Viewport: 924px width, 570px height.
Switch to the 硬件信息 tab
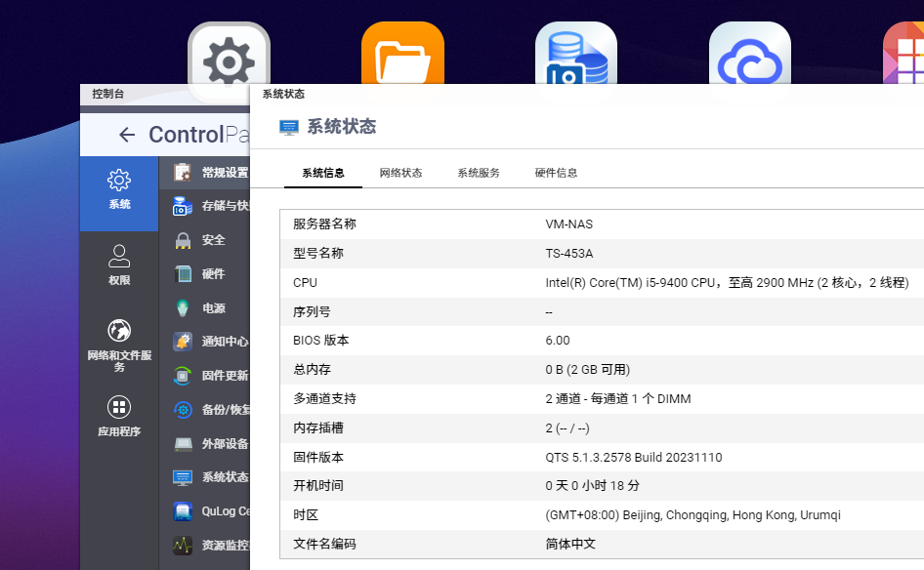click(x=556, y=173)
